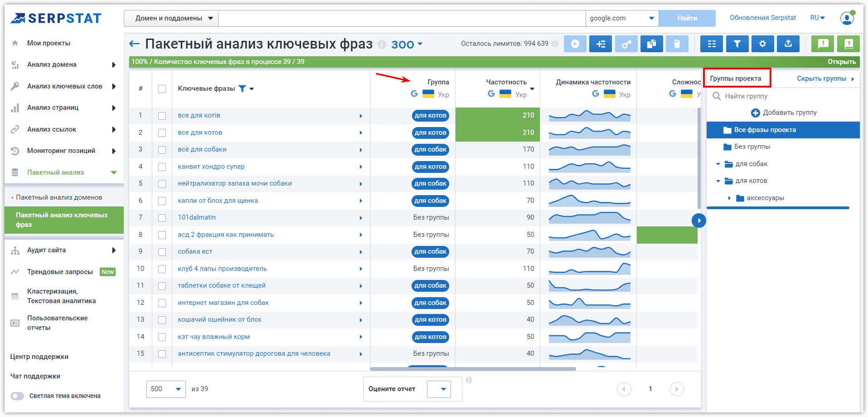Open the gear settings toolbar button
Screen dimensions: 868x417
point(763,44)
